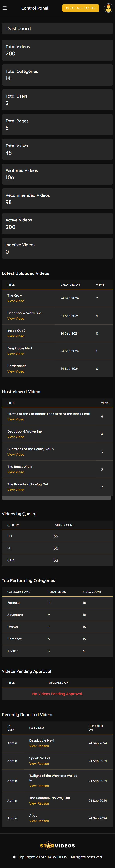View Reason for Speak No Evil report
The height and width of the screenshot is (868, 115).
[39, 764]
